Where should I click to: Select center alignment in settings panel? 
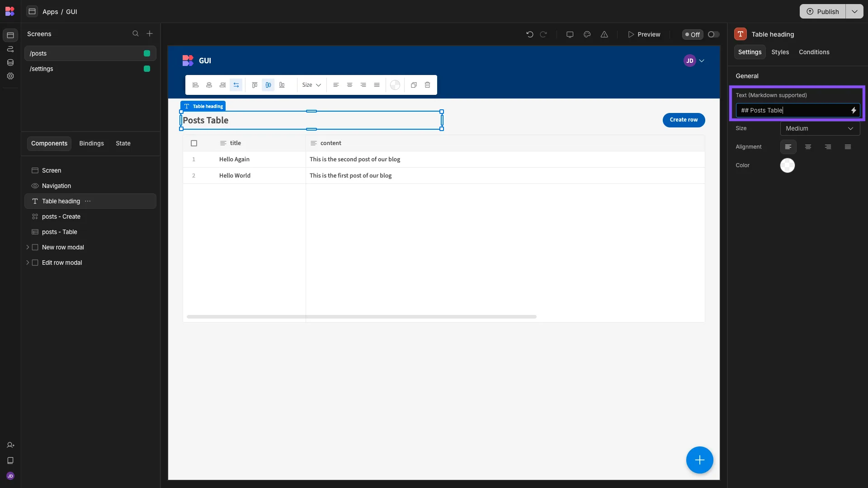click(808, 147)
